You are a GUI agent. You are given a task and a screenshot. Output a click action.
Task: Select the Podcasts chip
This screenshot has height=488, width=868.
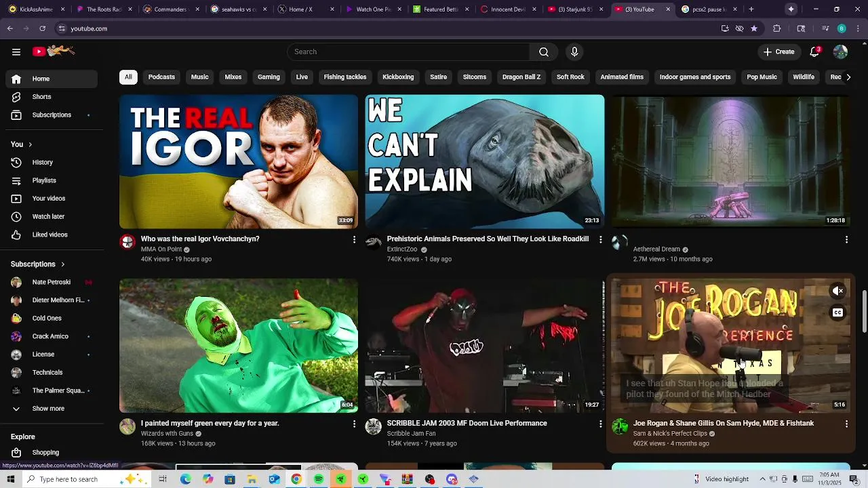(161, 77)
